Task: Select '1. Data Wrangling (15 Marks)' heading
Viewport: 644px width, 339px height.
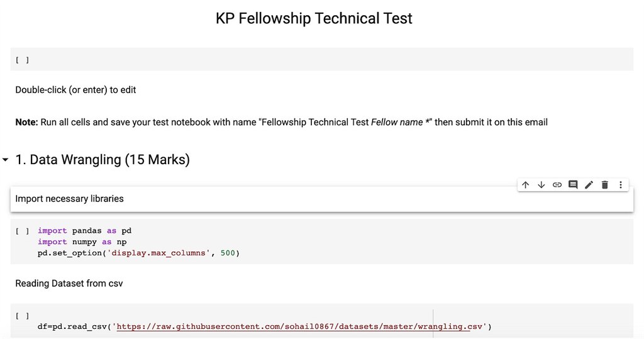Action: [102, 160]
